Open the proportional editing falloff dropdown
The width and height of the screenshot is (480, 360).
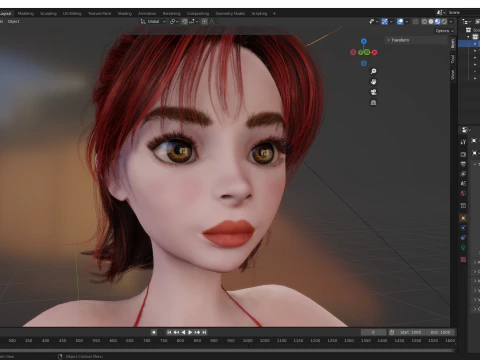coord(212,22)
